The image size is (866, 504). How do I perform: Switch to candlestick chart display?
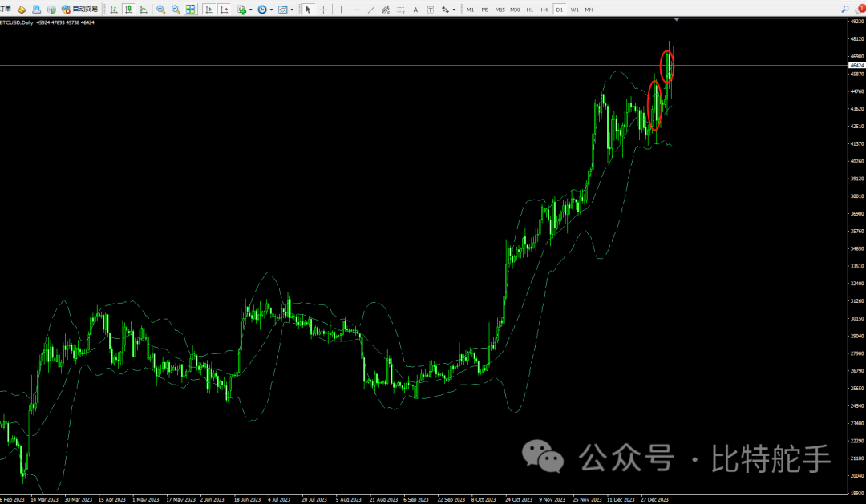tap(128, 10)
